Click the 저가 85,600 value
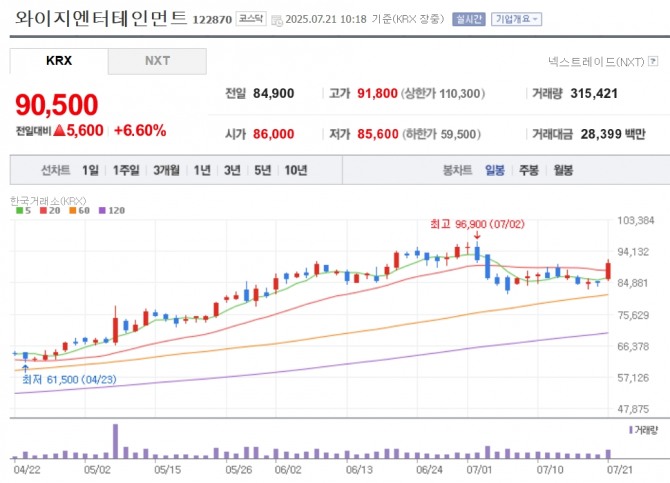This screenshot has width=670, height=483. click(x=378, y=134)
